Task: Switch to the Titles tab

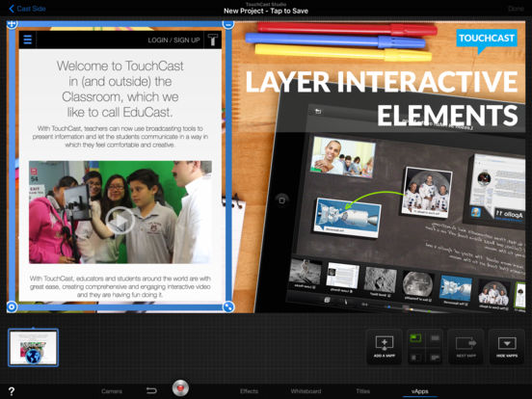Action: point(362,391)
